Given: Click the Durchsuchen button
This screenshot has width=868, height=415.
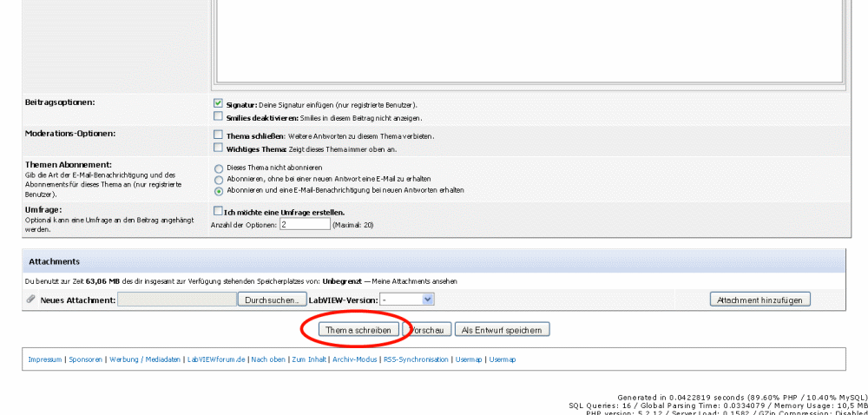Looking at the screenshot, I should tap(273, 300).
